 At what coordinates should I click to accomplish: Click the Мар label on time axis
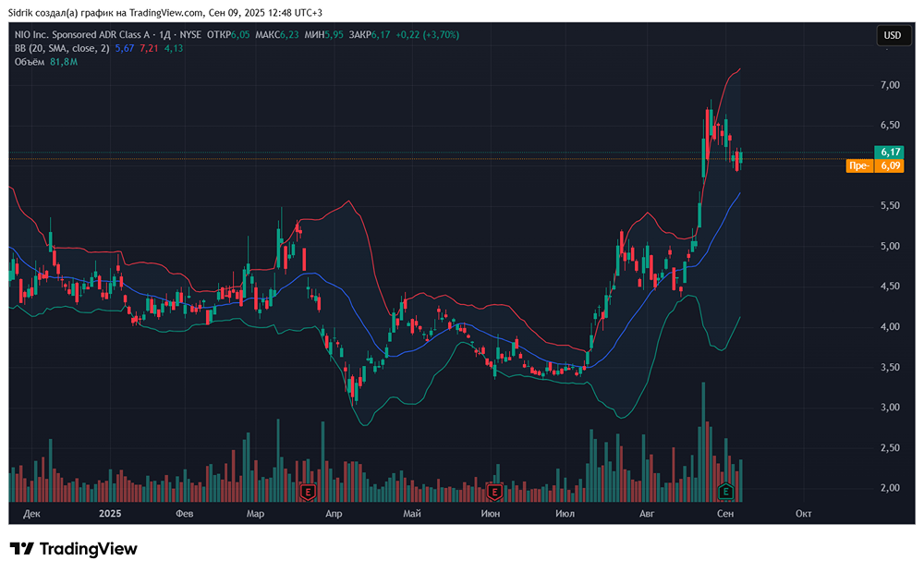pos(255,514)
